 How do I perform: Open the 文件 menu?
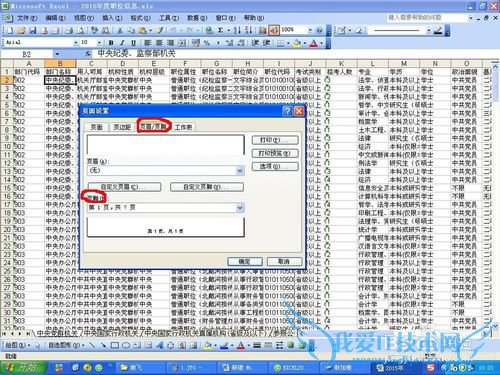pyautogui.click(x=27, y=18)
